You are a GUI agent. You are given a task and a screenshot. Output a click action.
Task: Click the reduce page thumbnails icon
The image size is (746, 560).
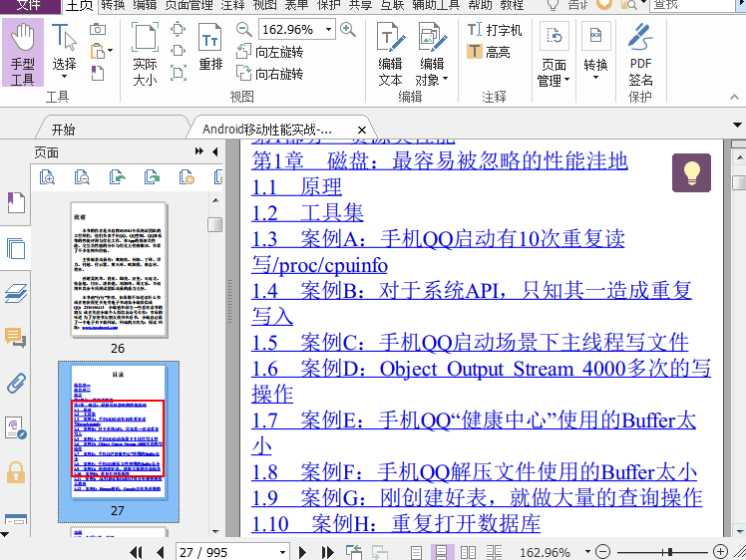point(82,177)
